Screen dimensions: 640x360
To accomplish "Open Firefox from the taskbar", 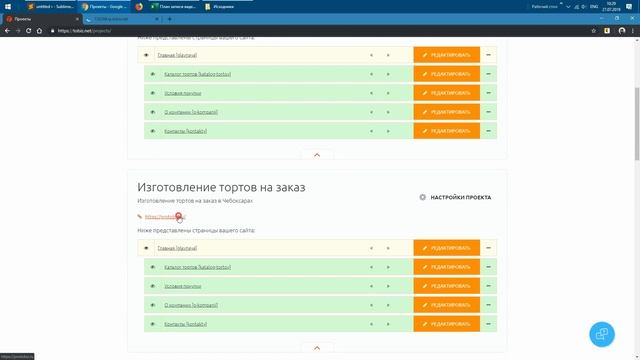I will (x=139, y=7).
